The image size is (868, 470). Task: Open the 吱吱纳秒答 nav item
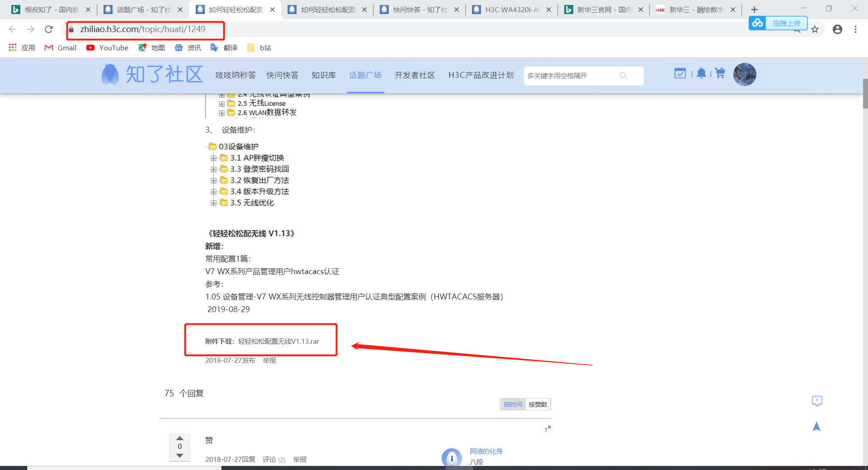pos(236,75)
